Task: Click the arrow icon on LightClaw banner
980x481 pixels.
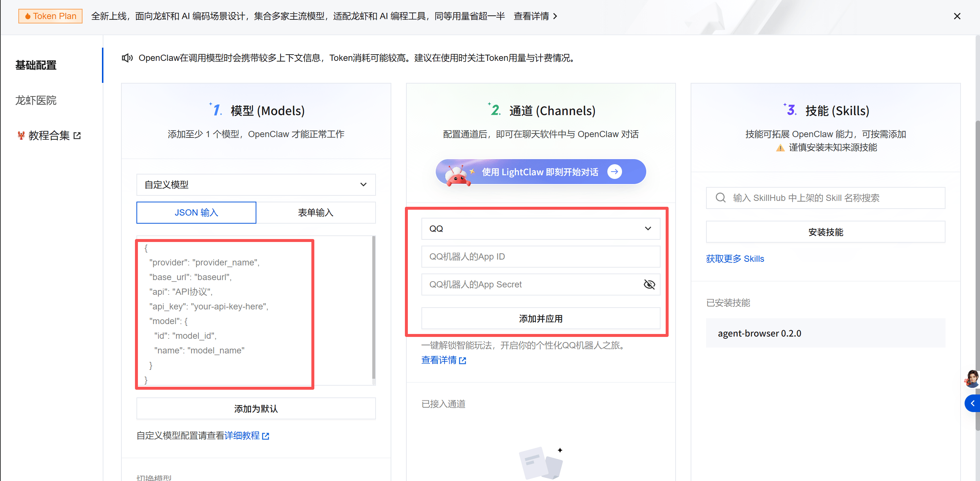Action: 614,172
